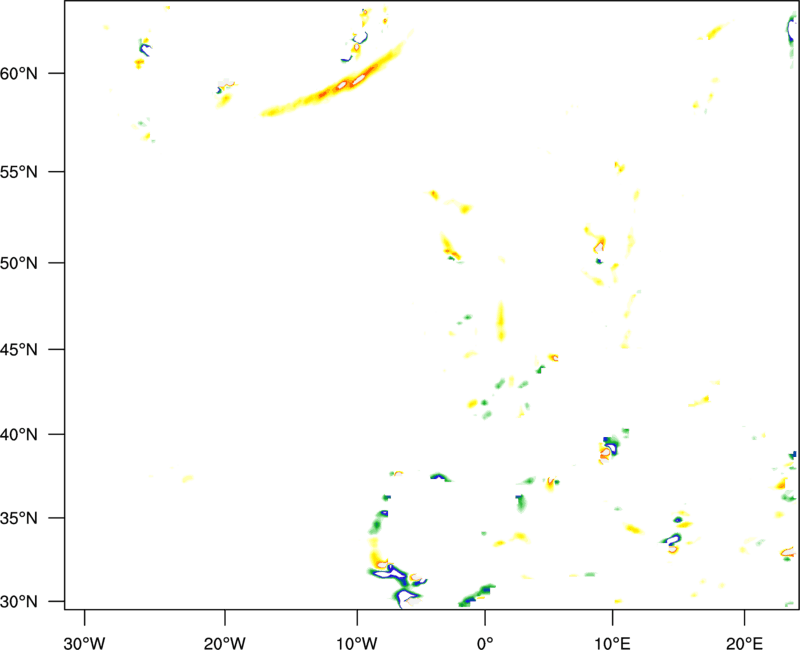Click the 10°E longitude label
This screenshot has width=800, height=650.
pos(613,643)
